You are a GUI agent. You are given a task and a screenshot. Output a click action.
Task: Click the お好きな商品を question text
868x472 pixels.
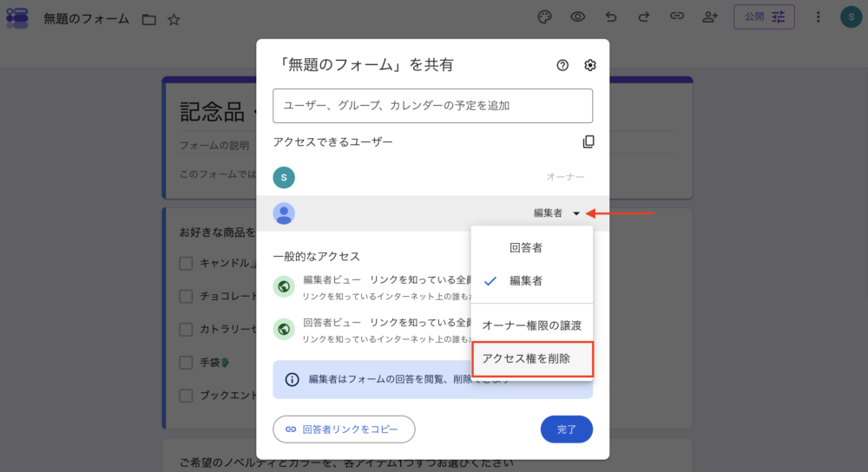[217, 233]
